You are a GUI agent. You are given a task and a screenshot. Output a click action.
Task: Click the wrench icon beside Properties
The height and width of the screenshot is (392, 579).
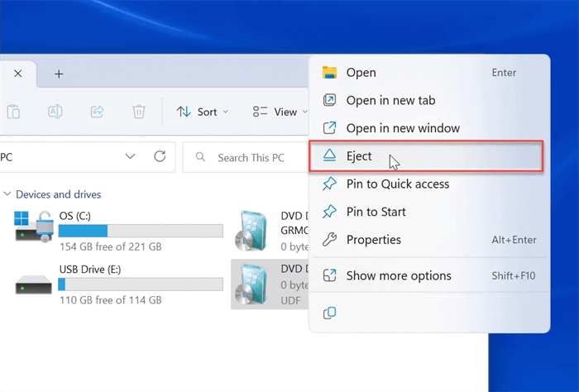tap(329, 240)
